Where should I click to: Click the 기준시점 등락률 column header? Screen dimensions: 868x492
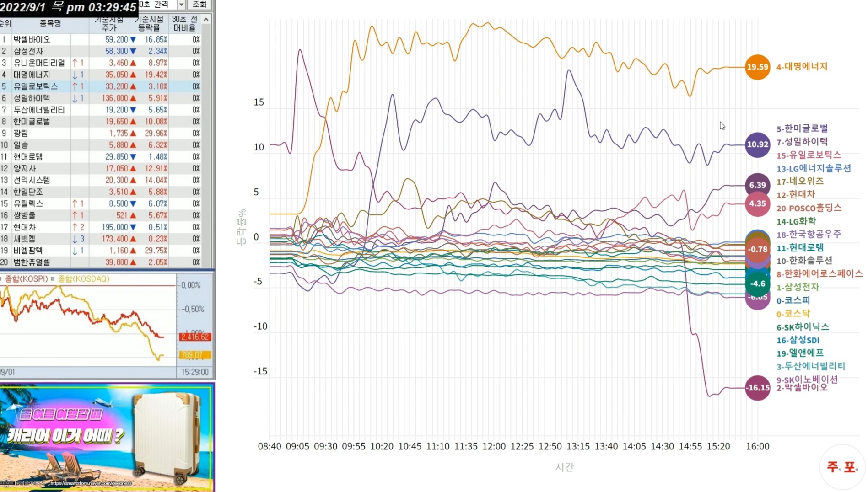pyautogui.click(x=148, y=23)
